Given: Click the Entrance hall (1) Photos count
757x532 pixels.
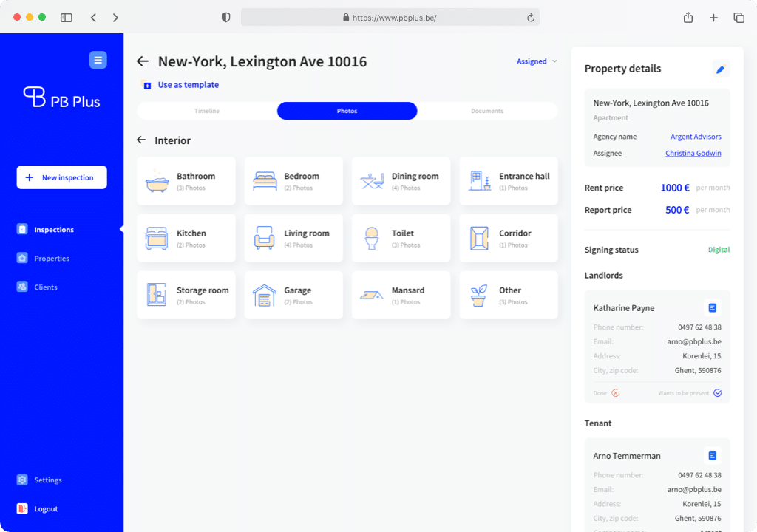Looking at the screenshot, I should [x=513, y=188].
